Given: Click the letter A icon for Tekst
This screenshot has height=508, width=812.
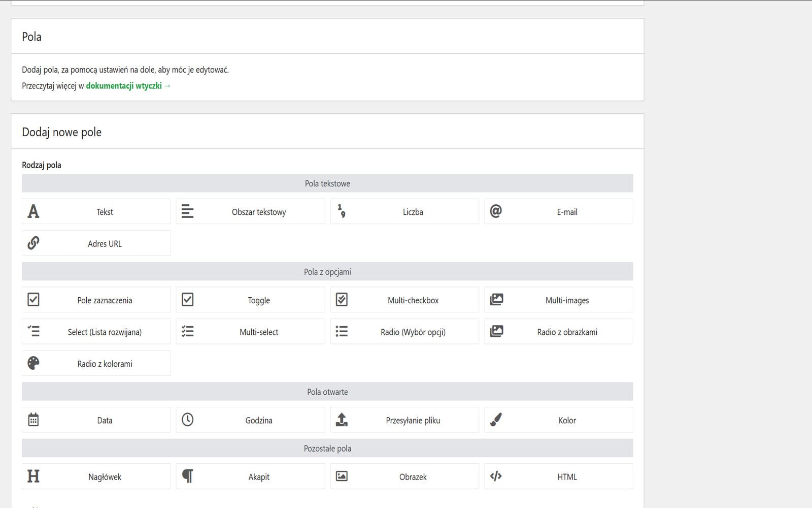Looking at the screenshot, I should coord(33,211).
